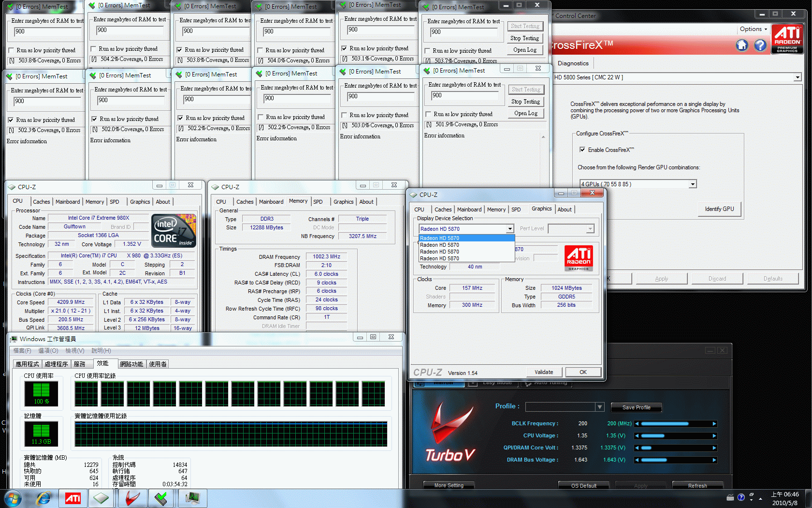The height and width of the screenshot is (508, 812).
Task: Click the DRAM Bus Voltage slider bar
Action: coord(675,460)
